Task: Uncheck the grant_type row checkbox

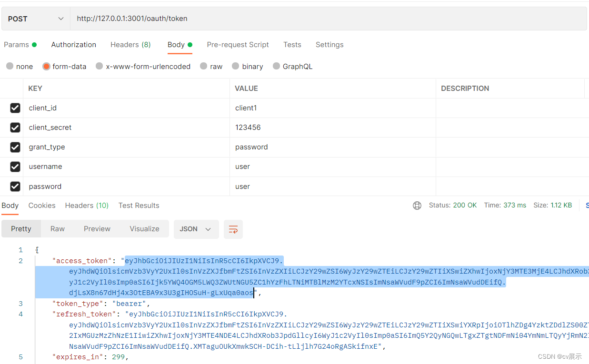Action: point(15,147)
